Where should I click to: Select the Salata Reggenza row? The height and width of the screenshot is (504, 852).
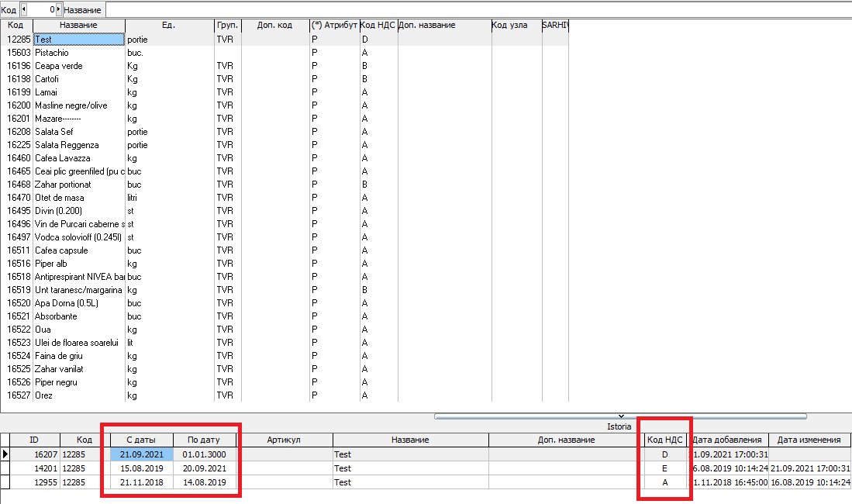pyautogui.click(x=285, y=145)
